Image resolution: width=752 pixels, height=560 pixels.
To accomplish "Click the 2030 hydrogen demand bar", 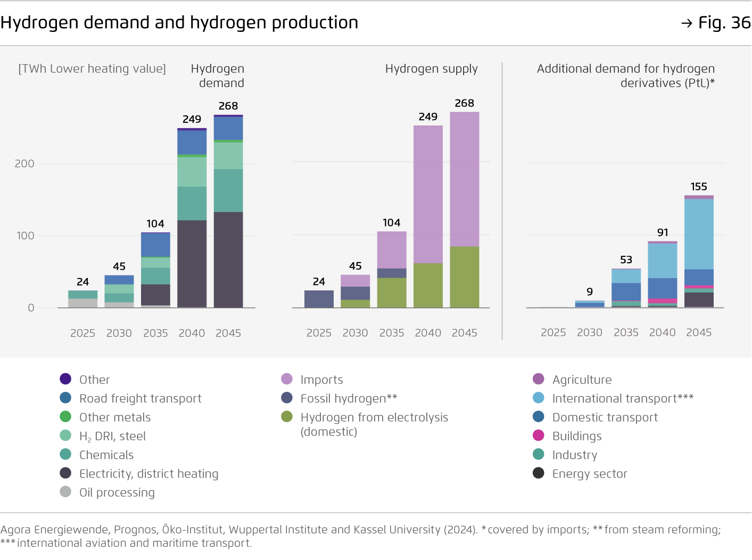I will (x=119, y=291).
